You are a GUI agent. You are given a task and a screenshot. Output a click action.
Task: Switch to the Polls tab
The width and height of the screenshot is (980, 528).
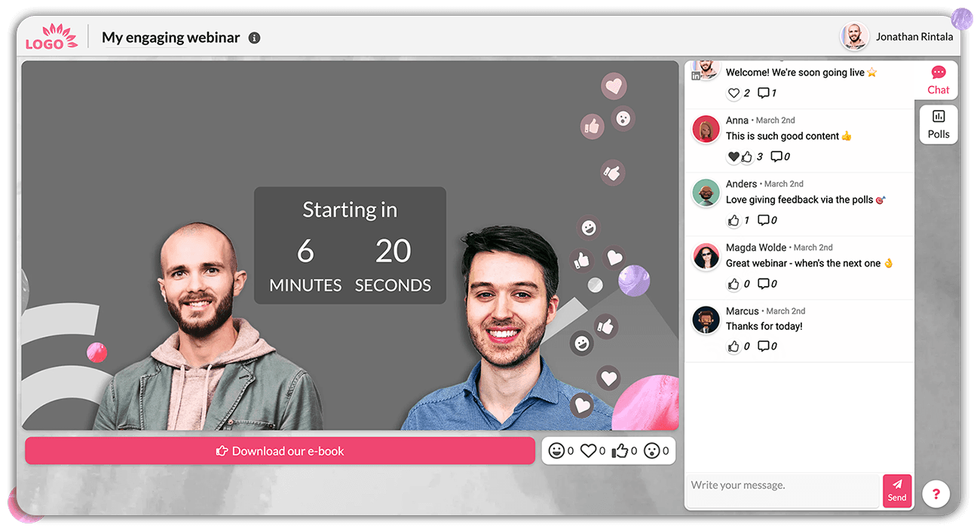[939, 124]
